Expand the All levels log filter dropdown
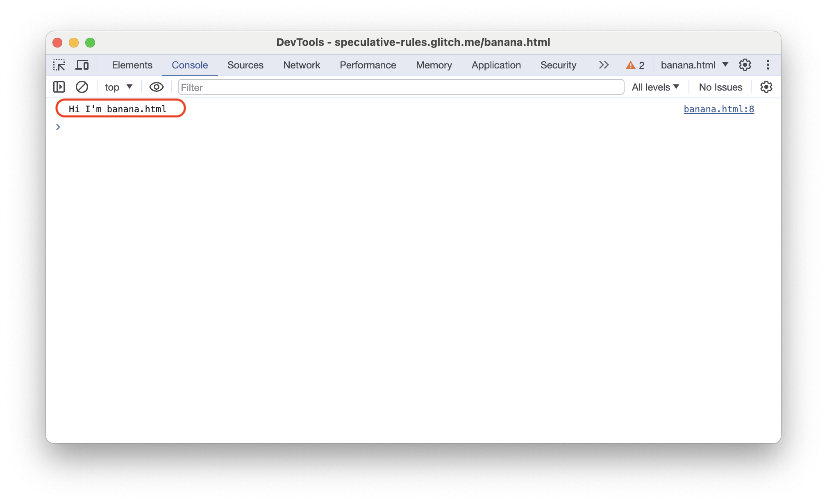827x504 pixels. [x=654, y=87]
